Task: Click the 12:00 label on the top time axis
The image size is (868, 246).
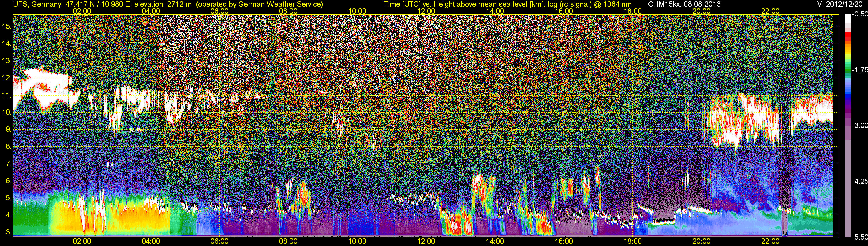Action: pyautogui.click(x=426, y=11)
